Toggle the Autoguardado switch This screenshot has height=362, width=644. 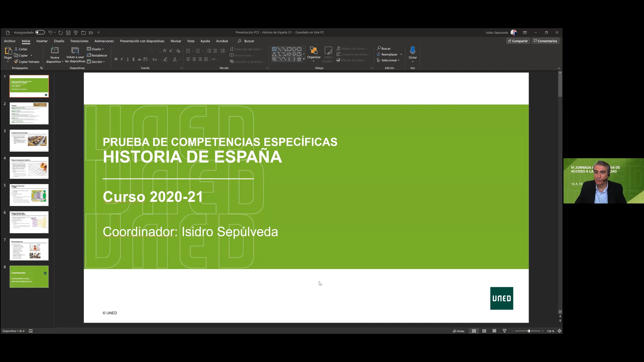(40, 33)
